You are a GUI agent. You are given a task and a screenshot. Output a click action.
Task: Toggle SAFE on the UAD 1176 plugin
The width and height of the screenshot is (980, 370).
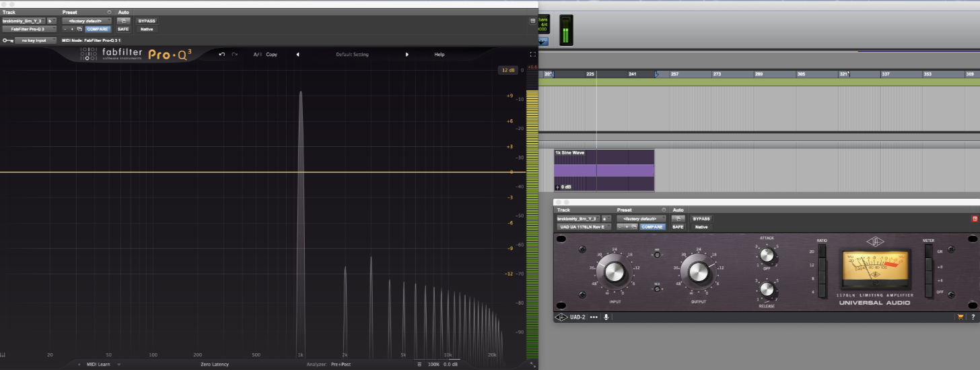tap(678, 227)
